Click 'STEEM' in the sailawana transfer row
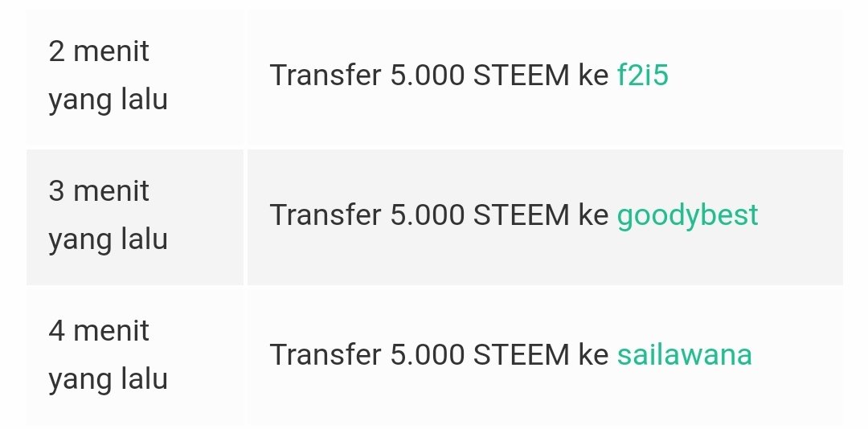The width and height of the screenshot is (868, 429). tap(521, 354)
